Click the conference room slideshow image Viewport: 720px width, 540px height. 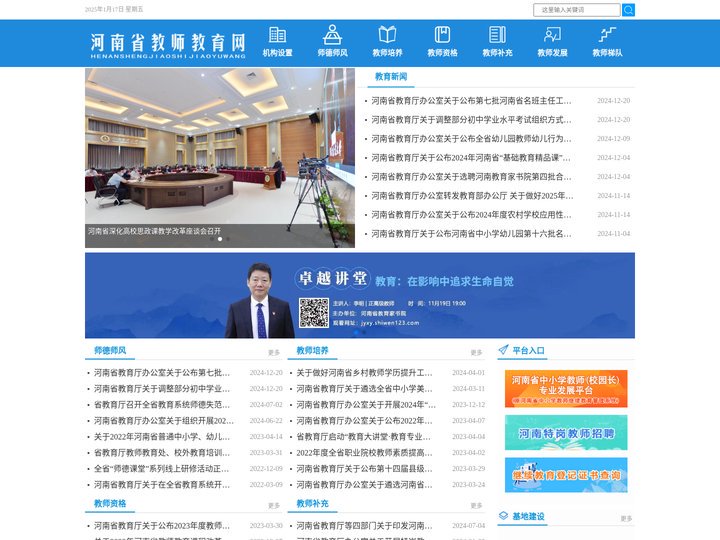219,158
